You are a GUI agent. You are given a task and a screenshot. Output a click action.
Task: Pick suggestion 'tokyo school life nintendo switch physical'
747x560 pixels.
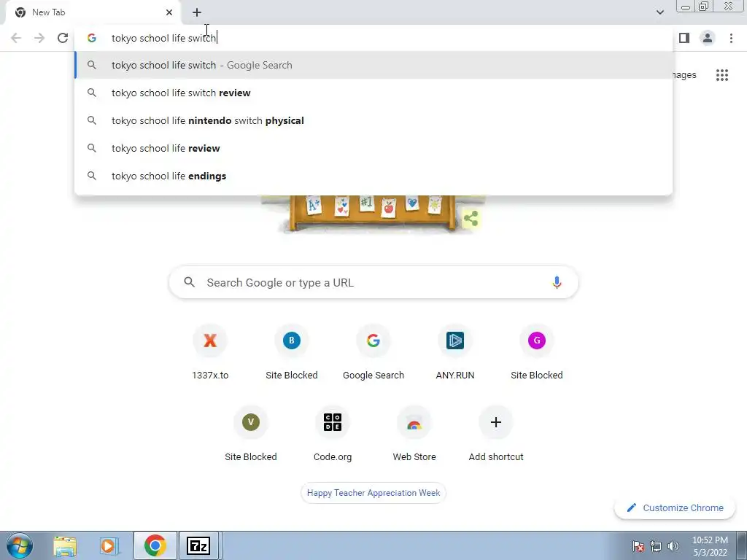pos(373,120)
